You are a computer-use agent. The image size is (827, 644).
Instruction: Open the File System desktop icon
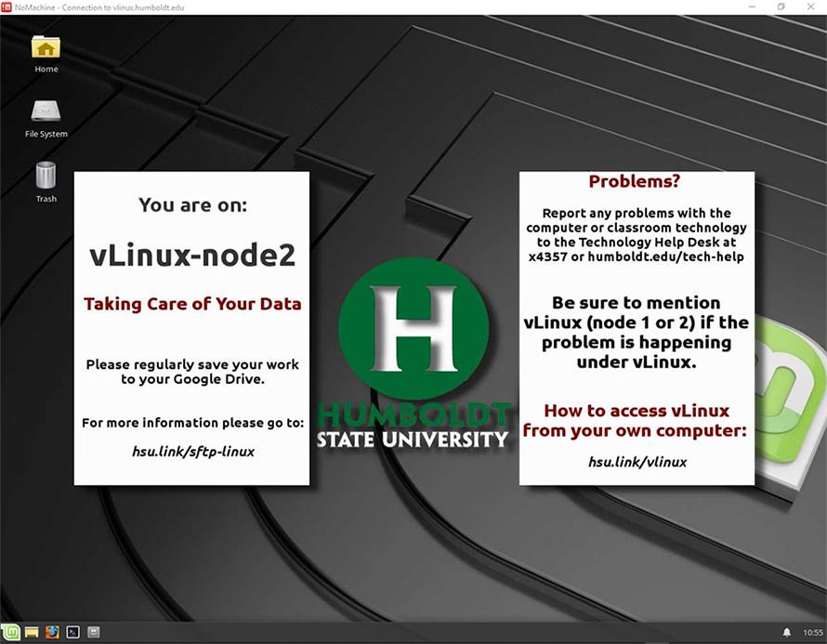click(46, 118)
